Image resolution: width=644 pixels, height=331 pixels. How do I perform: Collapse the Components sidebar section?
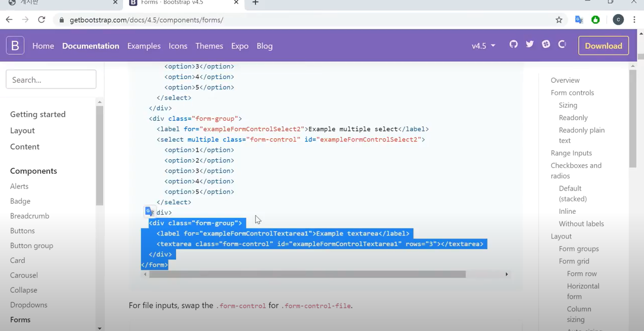(33, 171)
